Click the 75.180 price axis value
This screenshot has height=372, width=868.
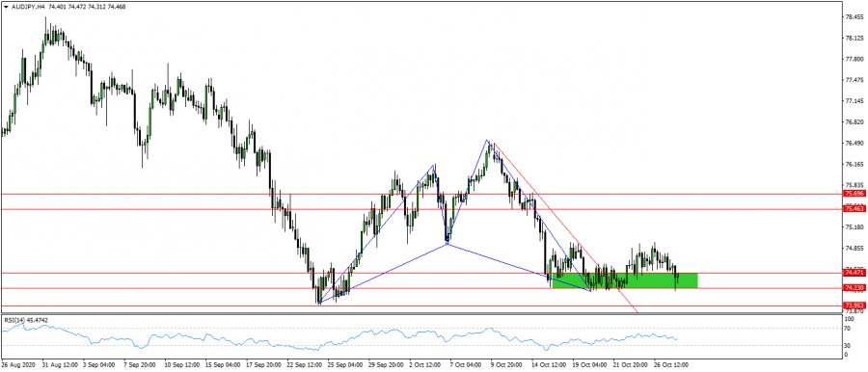tap(854, 227)
